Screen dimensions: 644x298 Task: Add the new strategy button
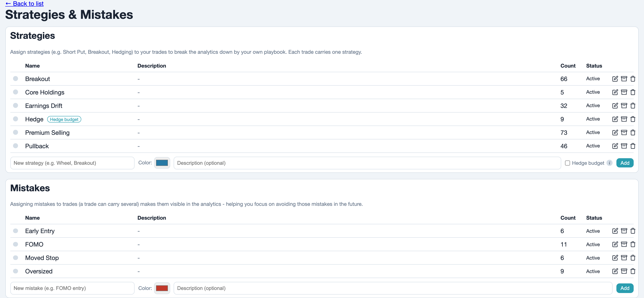[625, 163]
